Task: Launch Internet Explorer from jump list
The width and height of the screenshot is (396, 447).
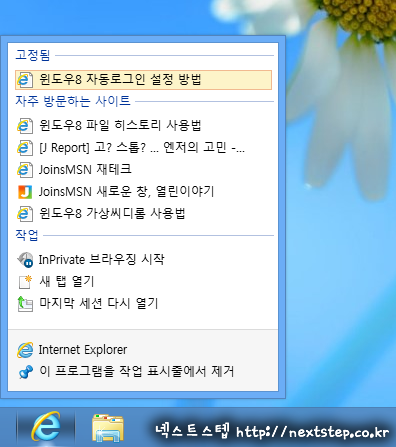Action: tap(143, 350)
